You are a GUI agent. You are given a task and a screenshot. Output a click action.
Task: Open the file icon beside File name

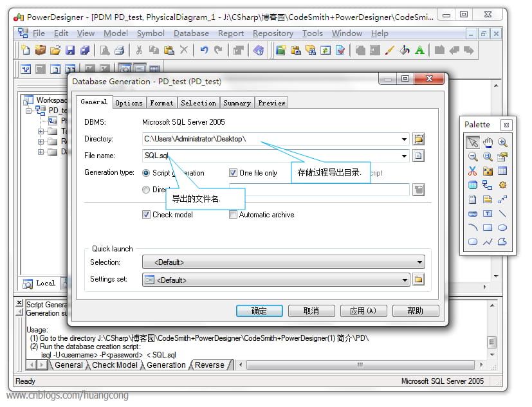coord(418,156)
